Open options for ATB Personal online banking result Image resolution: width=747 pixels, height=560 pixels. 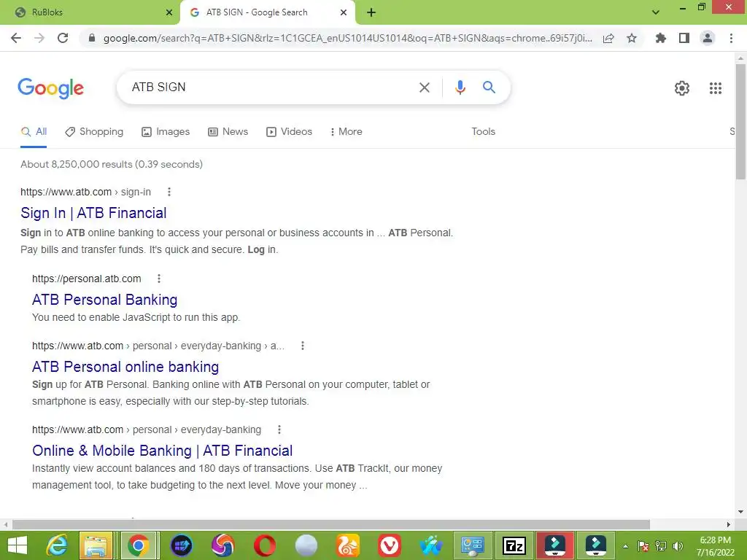[x=303, y=346]
